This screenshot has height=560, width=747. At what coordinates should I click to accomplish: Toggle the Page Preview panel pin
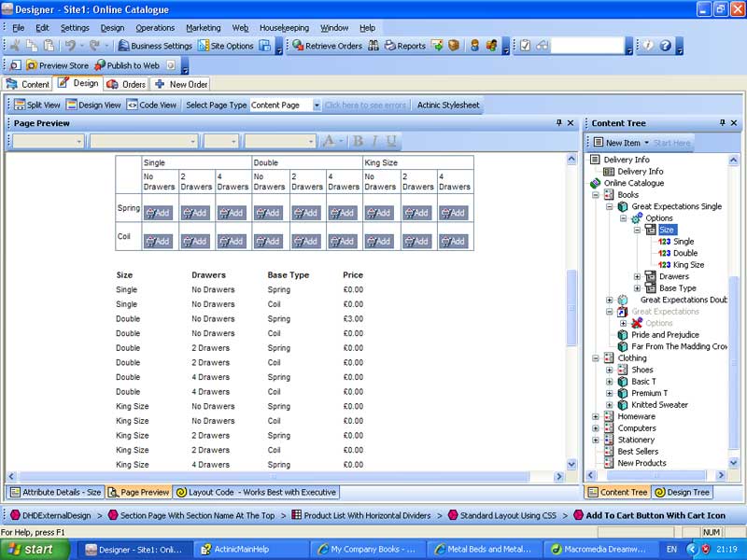tap(559, 123)
